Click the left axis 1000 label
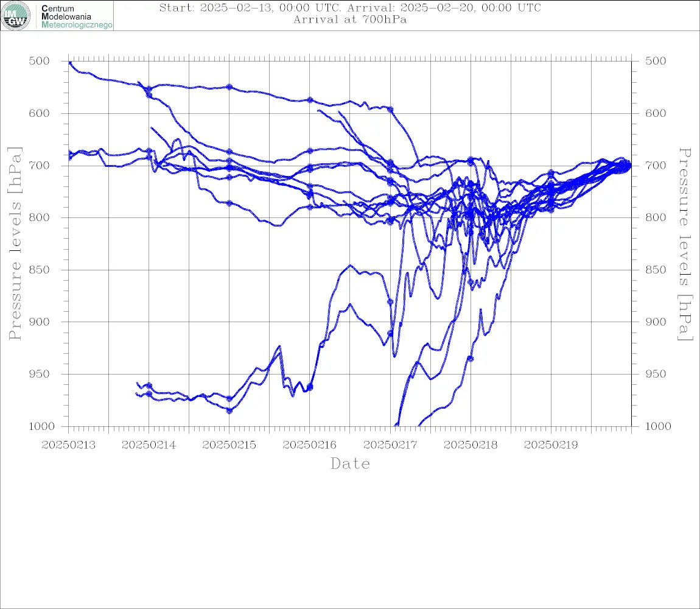700x609 pixels. (41, 426)
